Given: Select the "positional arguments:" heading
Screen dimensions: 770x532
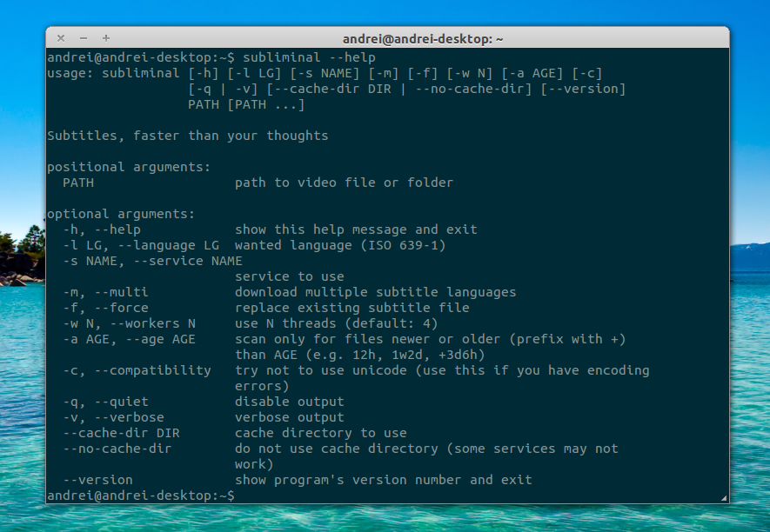Looking at the screenshot, I should (129, 167).
